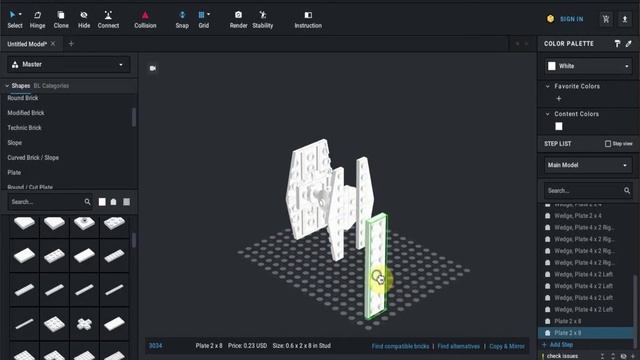Click Find alternatives link
This screenshot has height=360, width=640.
(x=459, y=346)
